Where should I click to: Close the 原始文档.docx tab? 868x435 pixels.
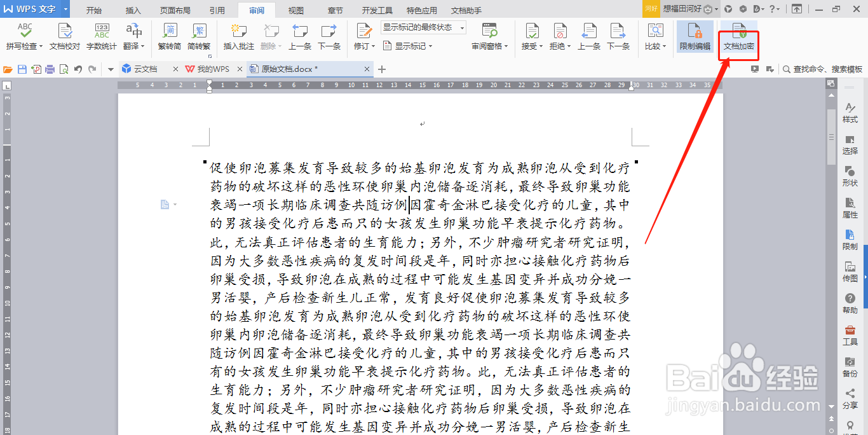tap(367, 69)
